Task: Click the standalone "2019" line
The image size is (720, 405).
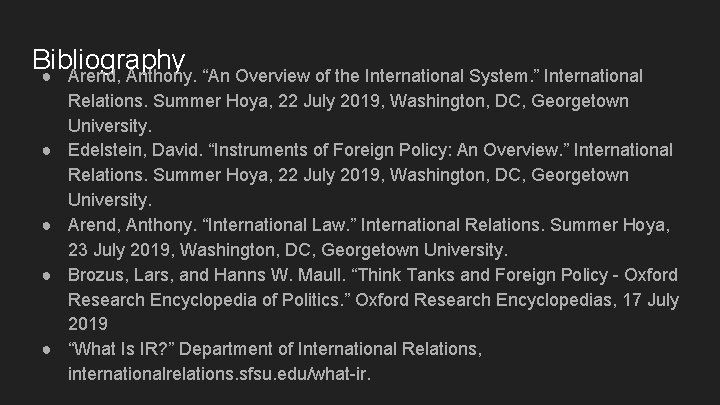Action: [x=88, y=325]
